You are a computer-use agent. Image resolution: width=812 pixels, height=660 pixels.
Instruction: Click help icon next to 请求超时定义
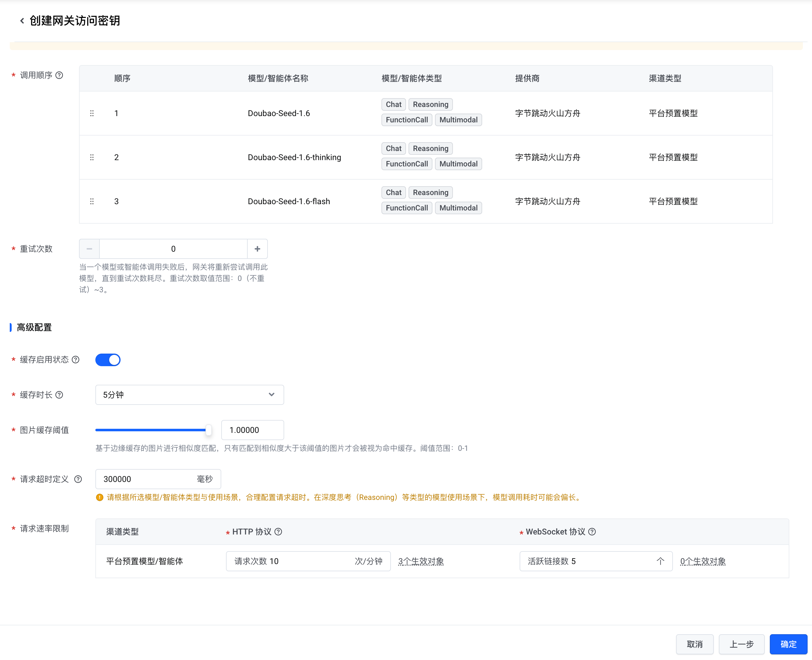[78, 479]
